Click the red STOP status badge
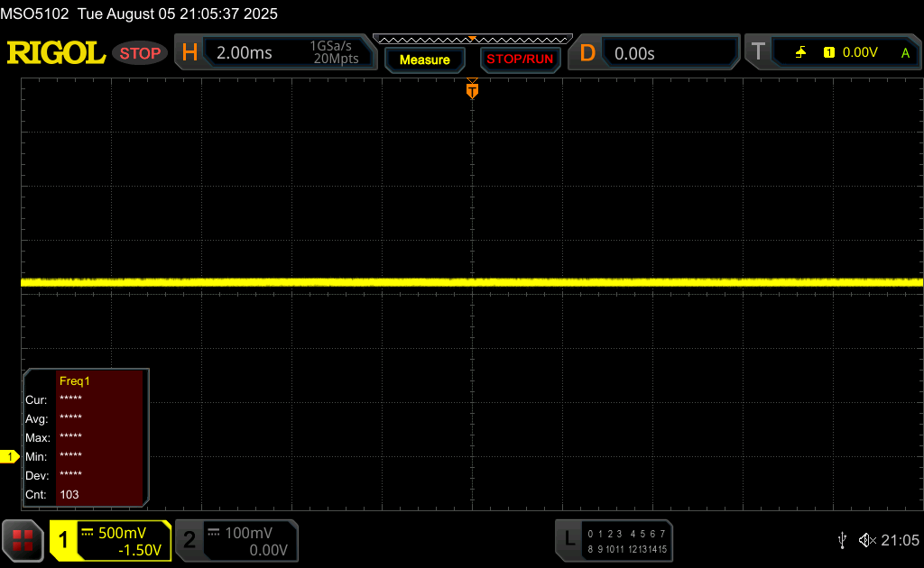Viewport: 924px width, 568px height. [x=140, y=53]
